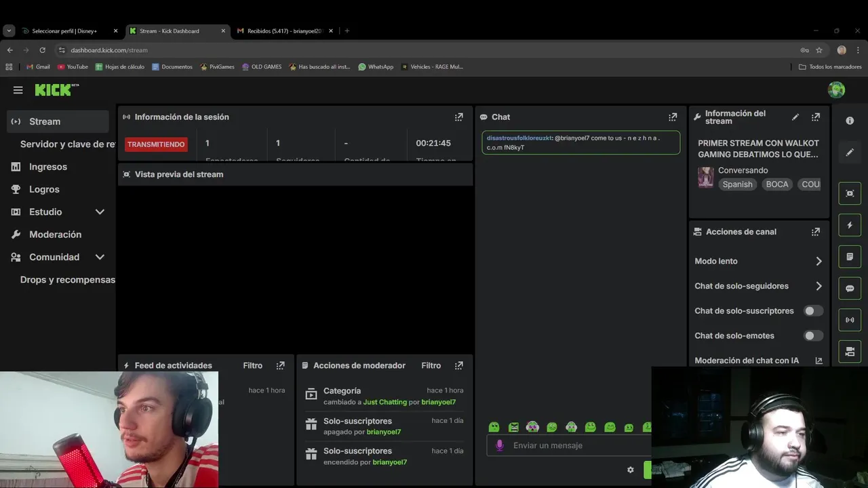This screenshot has height=488, width=868.
Task: Bookmark this page with the star icon
Action: 819,50
